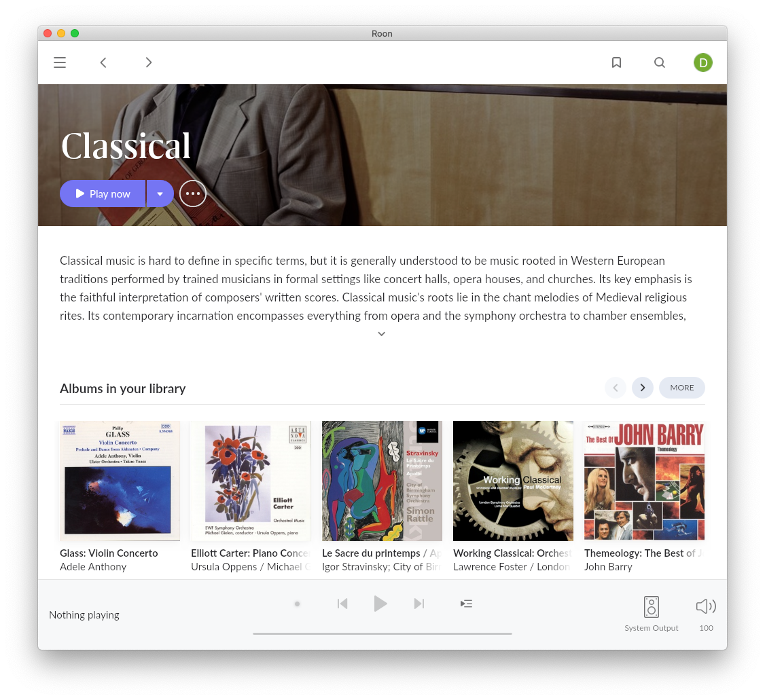The width and height of the screenshot is (765, 700).
Task: Click the MORE albums button
Action: point(681,388)
